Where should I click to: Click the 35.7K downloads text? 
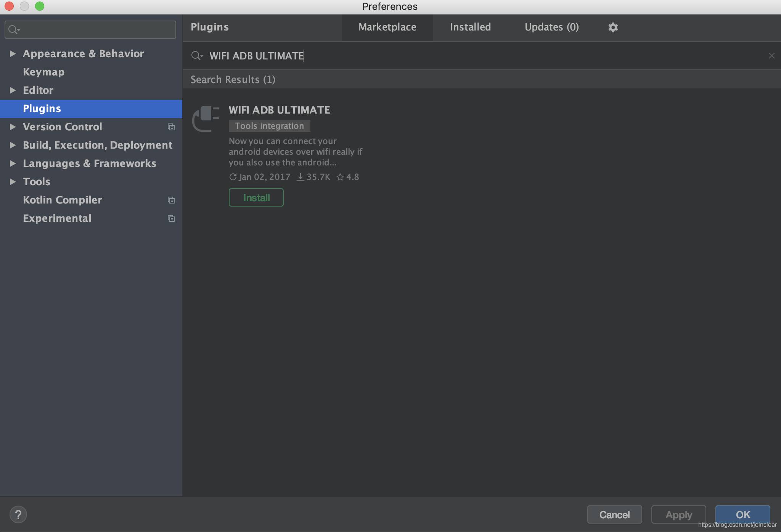318,177
